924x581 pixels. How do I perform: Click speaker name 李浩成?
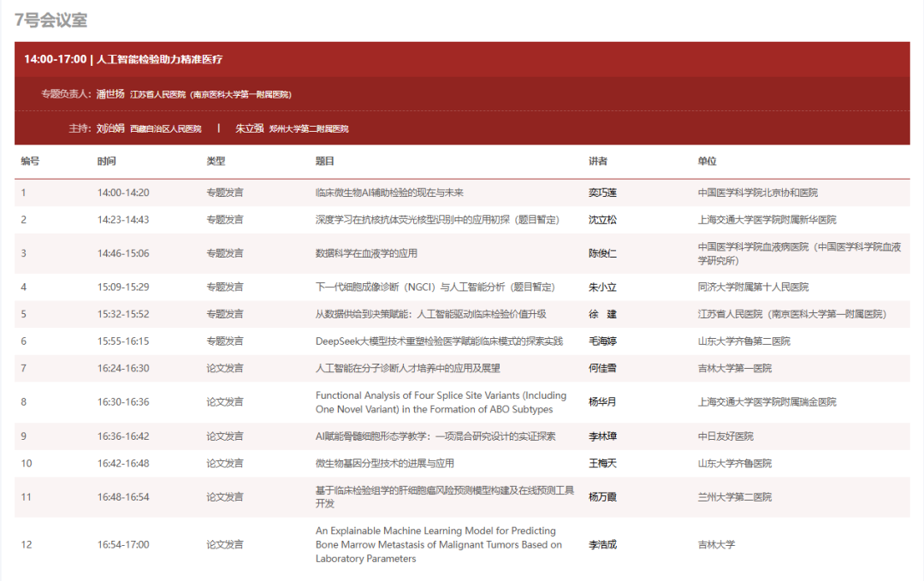[603, 545]
